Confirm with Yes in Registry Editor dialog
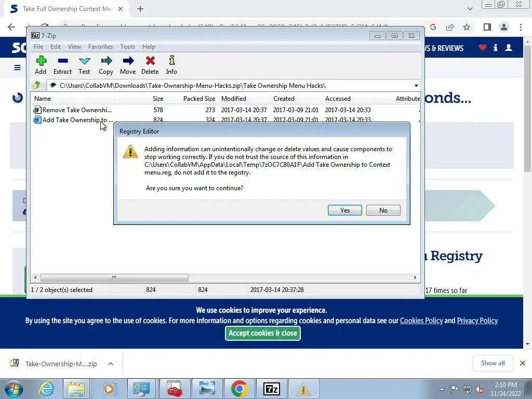This screenshot has height=399, width=532. click(345, 210)
